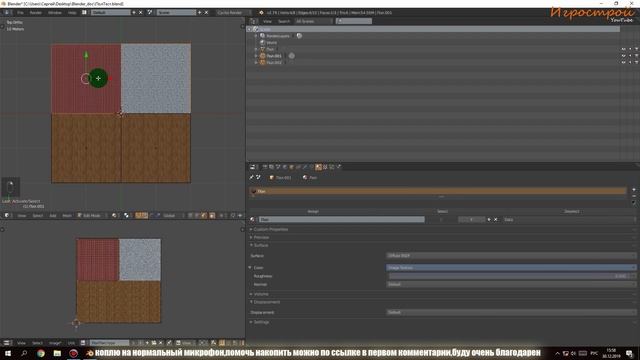Toggle render camera icon of Plan.001
Viewport: 640px width, 360px height.
point(636,56)
